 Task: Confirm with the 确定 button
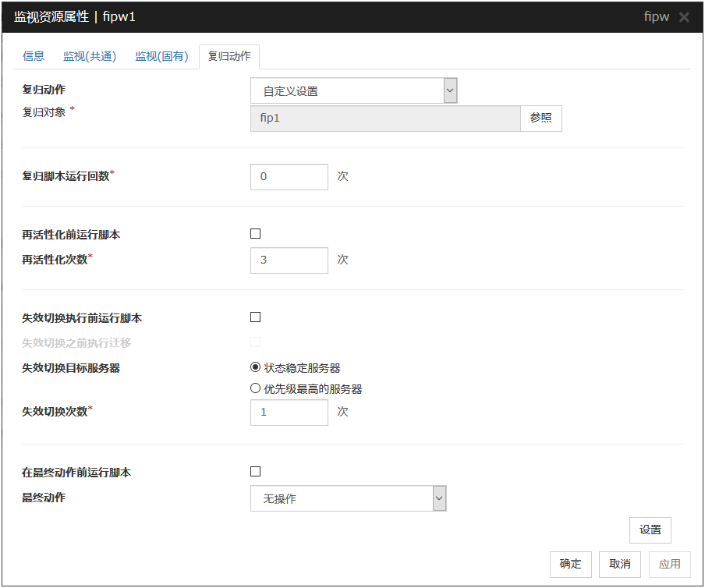[x=570, y=564]
